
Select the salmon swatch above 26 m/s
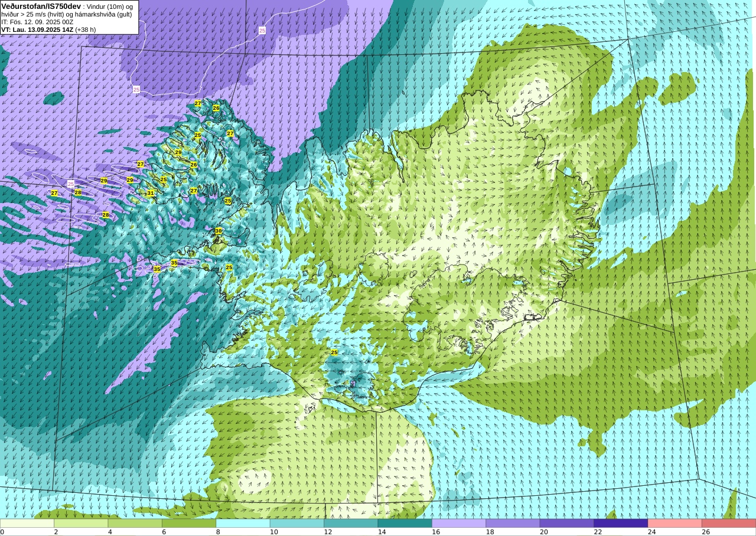[x=729, y=523]
